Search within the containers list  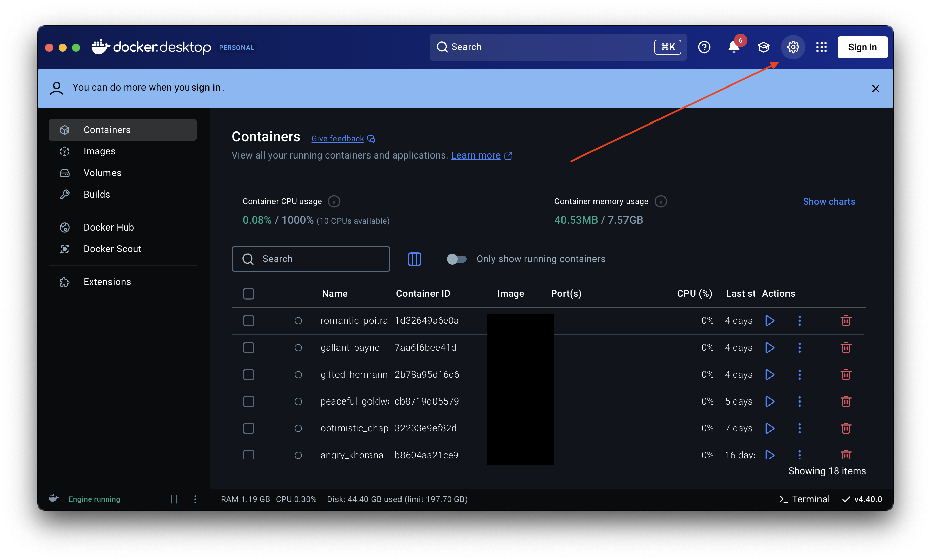coord(311,259)
